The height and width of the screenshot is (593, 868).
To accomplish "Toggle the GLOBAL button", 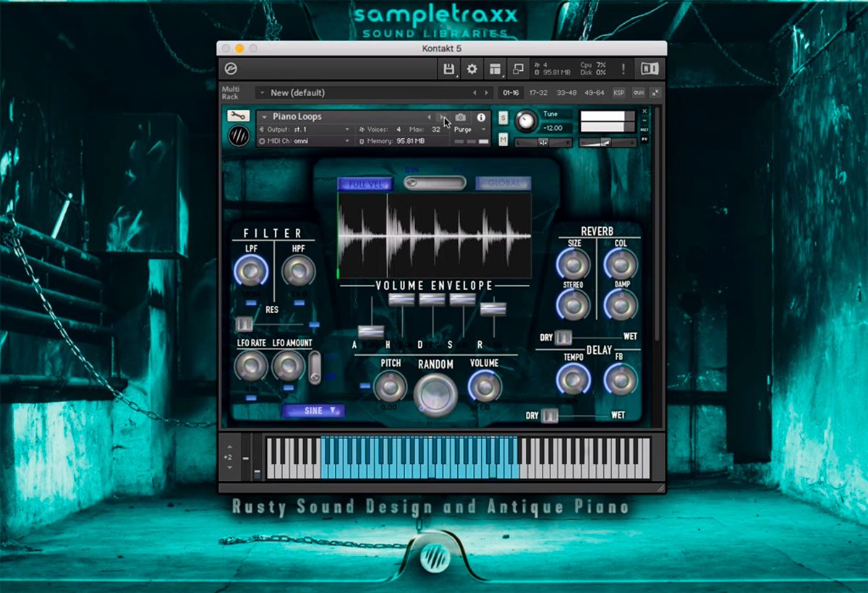I will [x=503, y=184].
